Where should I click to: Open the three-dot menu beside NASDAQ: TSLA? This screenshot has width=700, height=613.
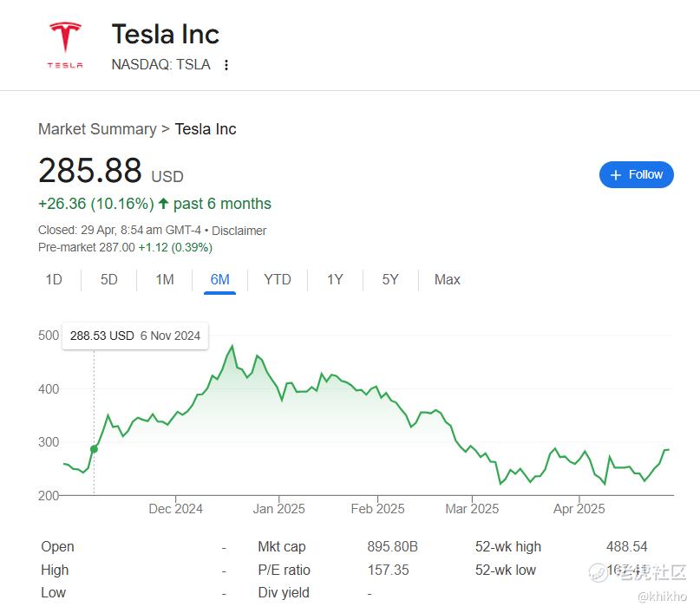[x=226, y=65]
